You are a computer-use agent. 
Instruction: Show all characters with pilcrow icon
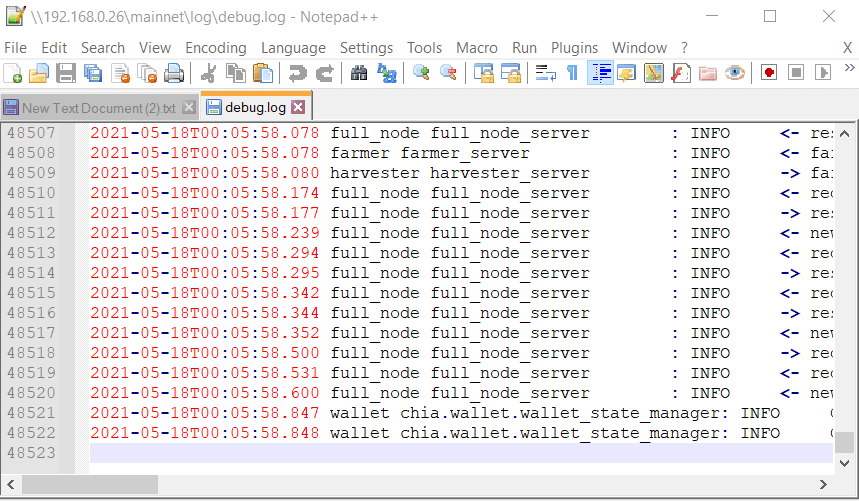click(x=572, y=72)
